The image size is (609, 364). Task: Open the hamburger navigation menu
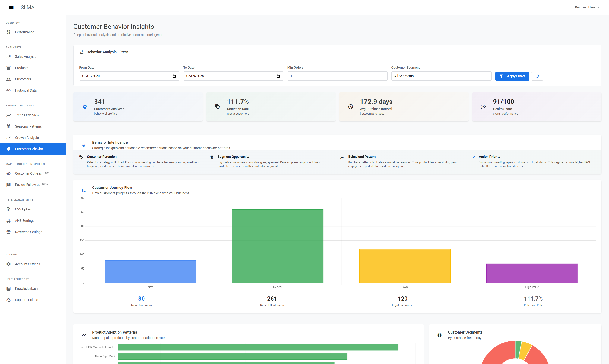(x=11, y=8)
